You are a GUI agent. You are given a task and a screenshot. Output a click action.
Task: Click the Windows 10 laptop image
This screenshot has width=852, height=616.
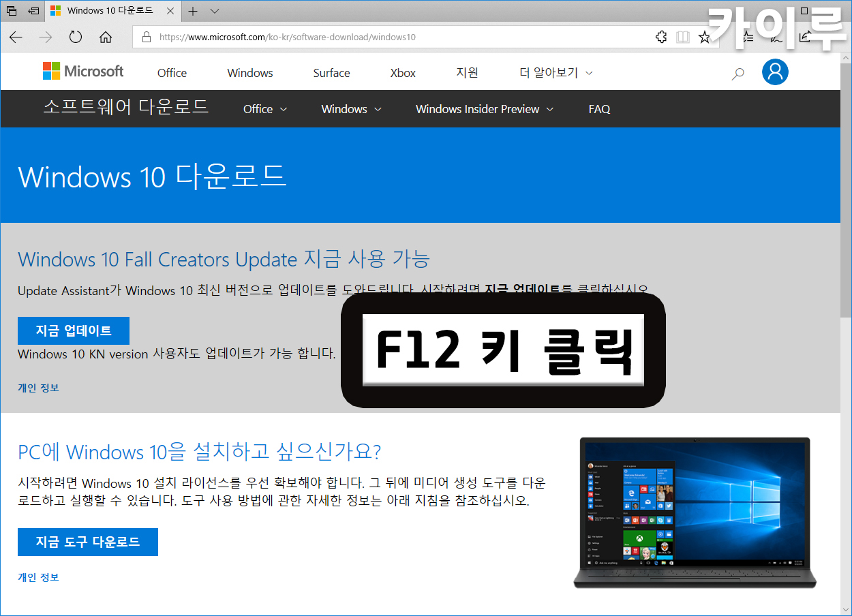[x=695, y=512]
